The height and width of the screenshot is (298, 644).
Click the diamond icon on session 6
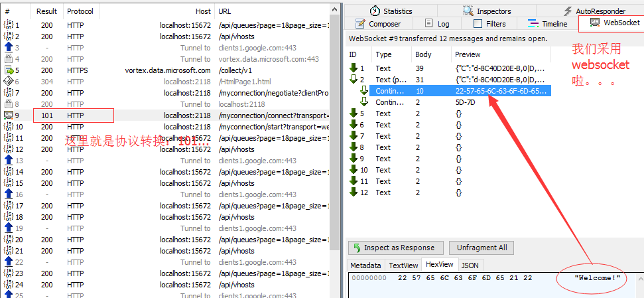(9, 82)
